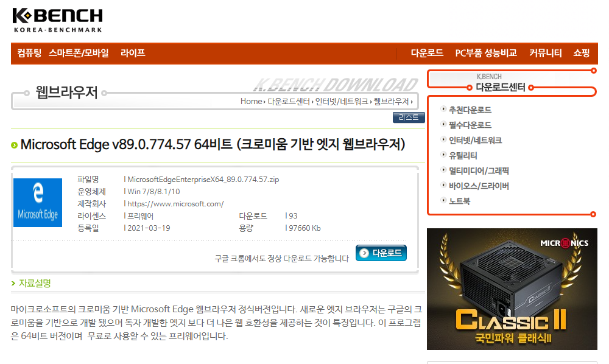
Task: Click the 웹브라우저 page title
Action: [66, 93]
